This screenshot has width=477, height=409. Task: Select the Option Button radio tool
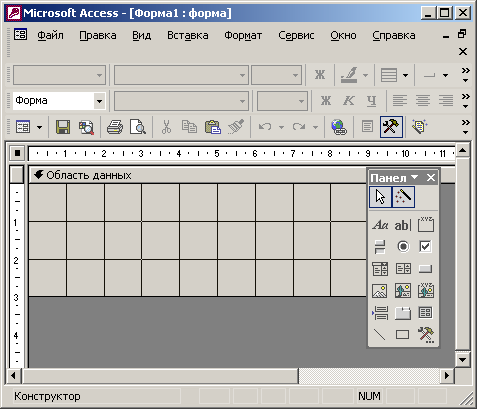point(403,247)
